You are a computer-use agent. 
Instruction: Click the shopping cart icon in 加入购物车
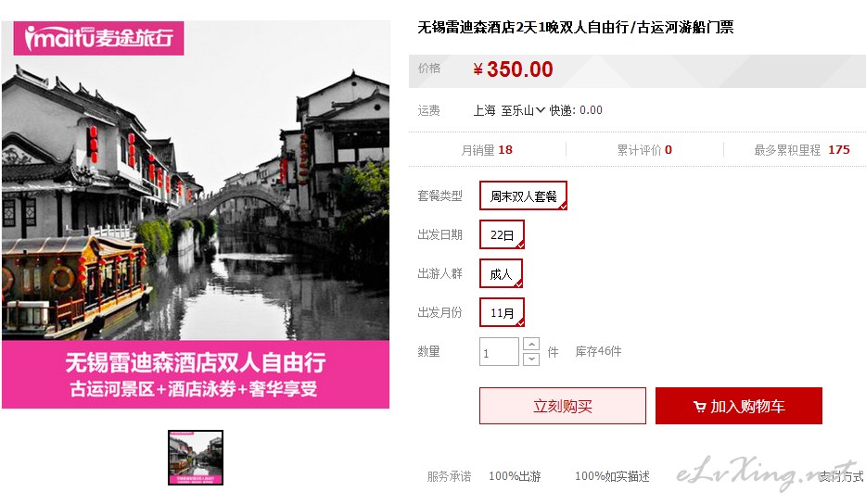[x=699, y=407]
